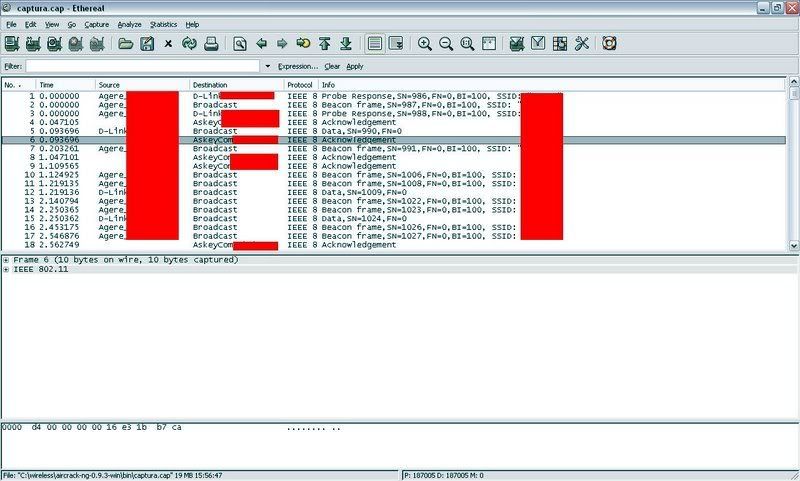This screenshot has width=800, height=481.
Task: Sort by the Info column header
Action: [x=552, y=85]
